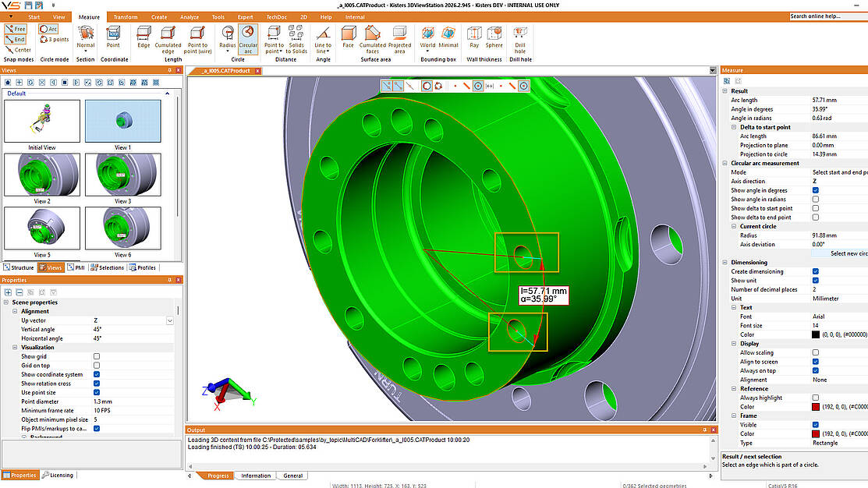Image resolution: width=868 pixels, height=488 pixels.
Task: Pick the Minimal bounding box tool
Action: [x=448, y=37]
